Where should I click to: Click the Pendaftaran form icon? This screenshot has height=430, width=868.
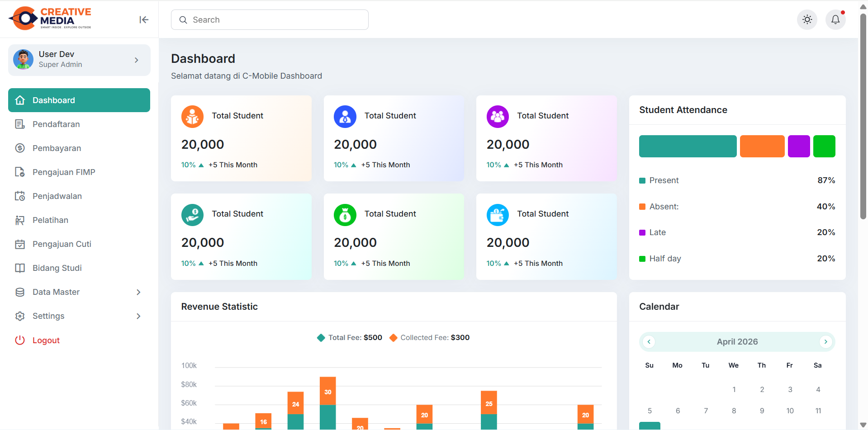[20, 124]
